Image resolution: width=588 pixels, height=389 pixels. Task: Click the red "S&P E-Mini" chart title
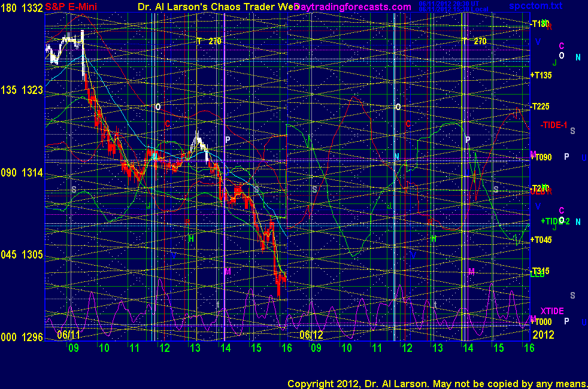click(x=71, y=7)
